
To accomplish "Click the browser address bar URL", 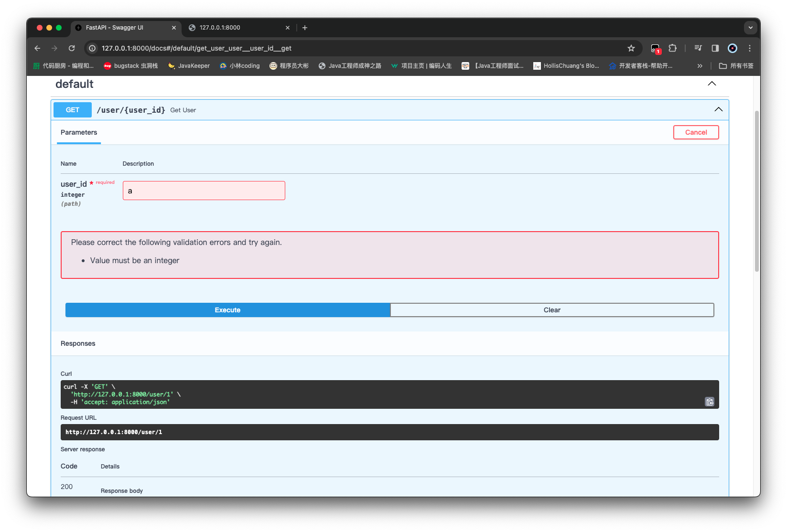I will pos(196,48).
